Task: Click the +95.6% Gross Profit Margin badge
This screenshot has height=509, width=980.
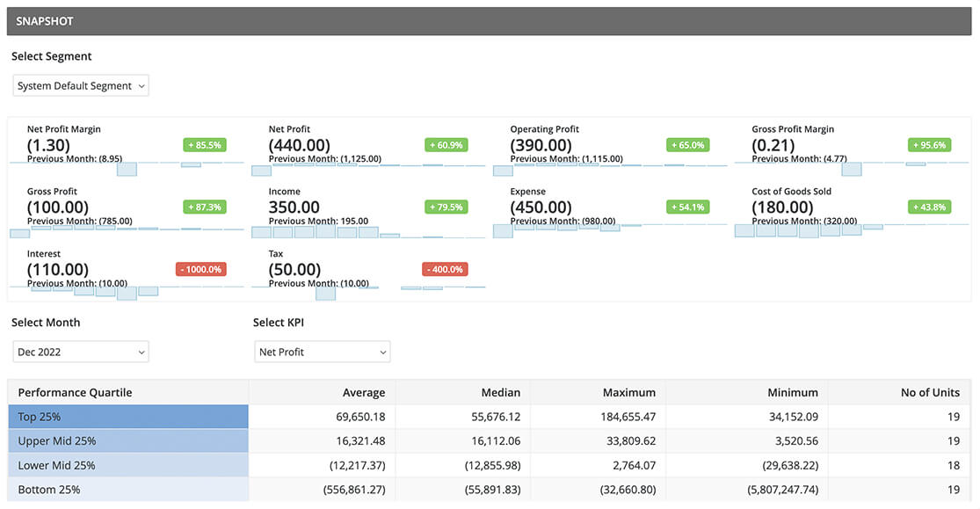Action: click(x=929, y=145)
